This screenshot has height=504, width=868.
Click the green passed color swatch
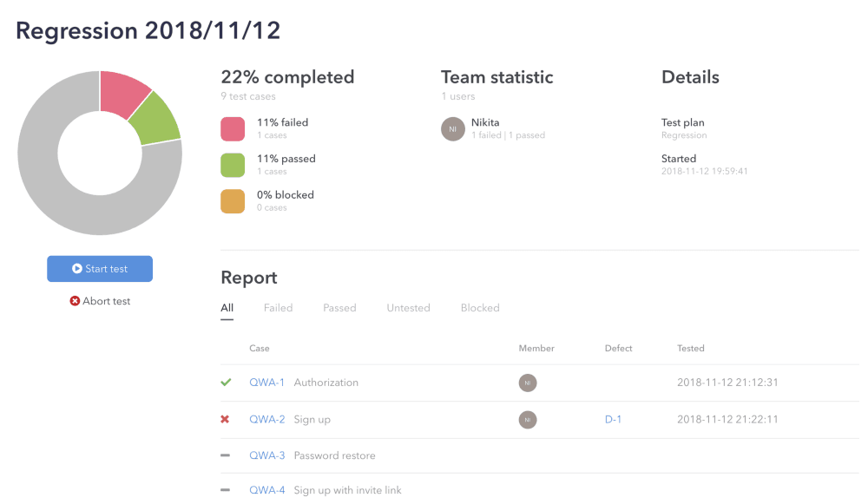(233, 165)
